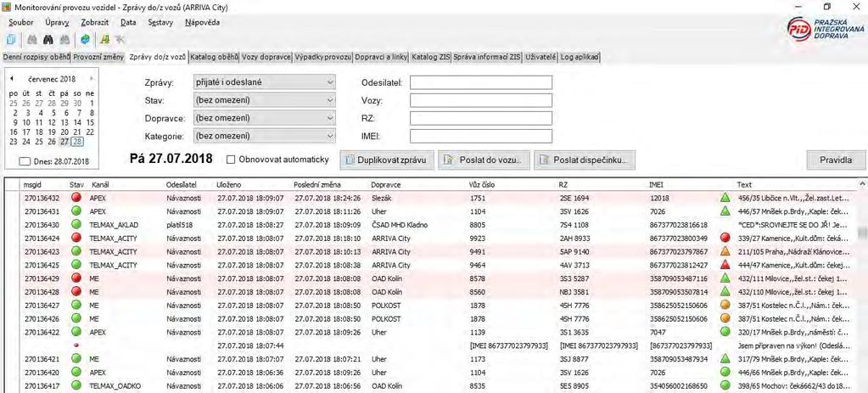
Task: Click the red status circle of message 270136429
Action: pos(76,278)
